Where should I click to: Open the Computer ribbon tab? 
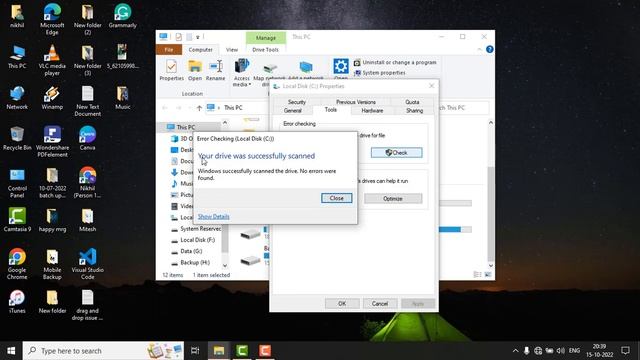(200, 49)
